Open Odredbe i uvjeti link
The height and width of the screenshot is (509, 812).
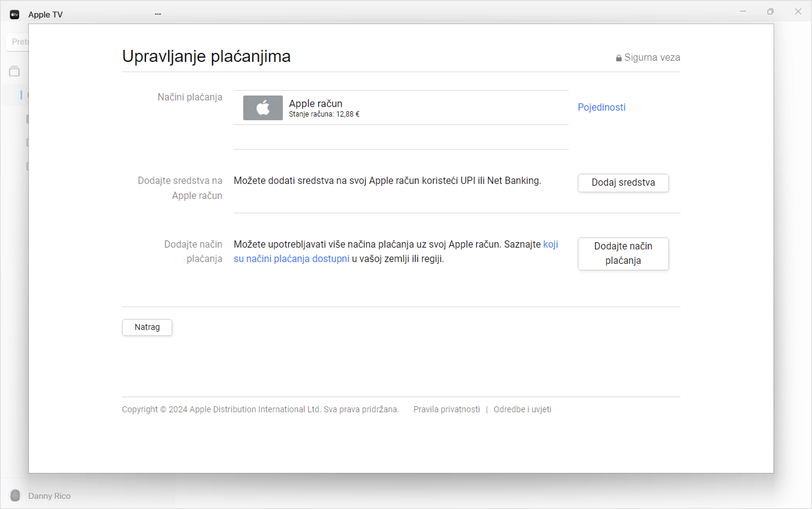tap(522, 409)
